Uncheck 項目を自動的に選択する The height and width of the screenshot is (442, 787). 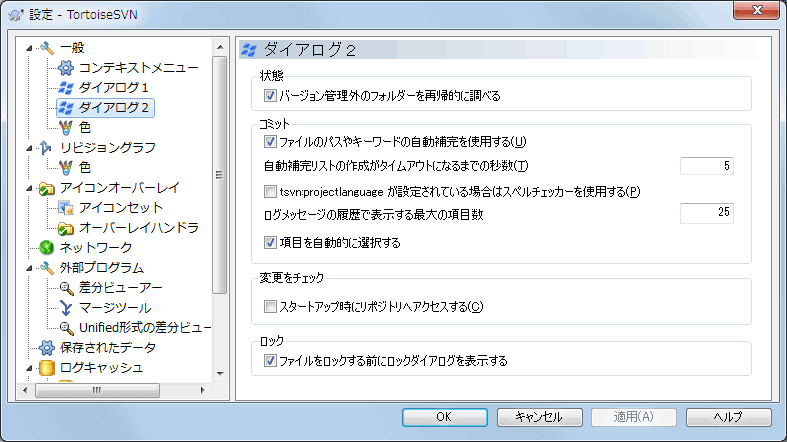tap(270, 243)
